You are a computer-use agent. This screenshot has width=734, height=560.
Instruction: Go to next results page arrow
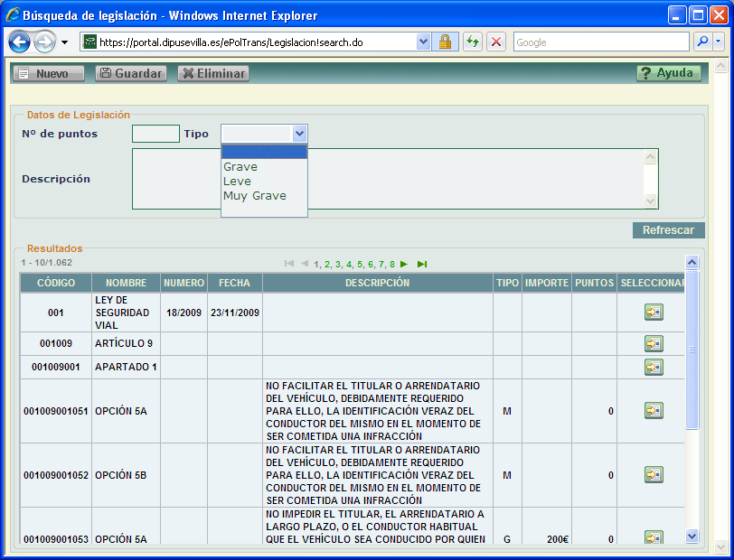404,264
